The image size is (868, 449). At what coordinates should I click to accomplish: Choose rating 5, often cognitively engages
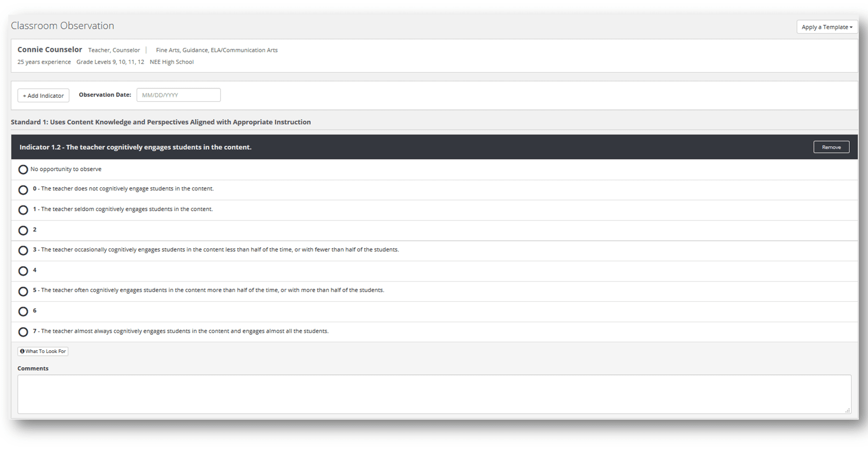tap(23, 291)
